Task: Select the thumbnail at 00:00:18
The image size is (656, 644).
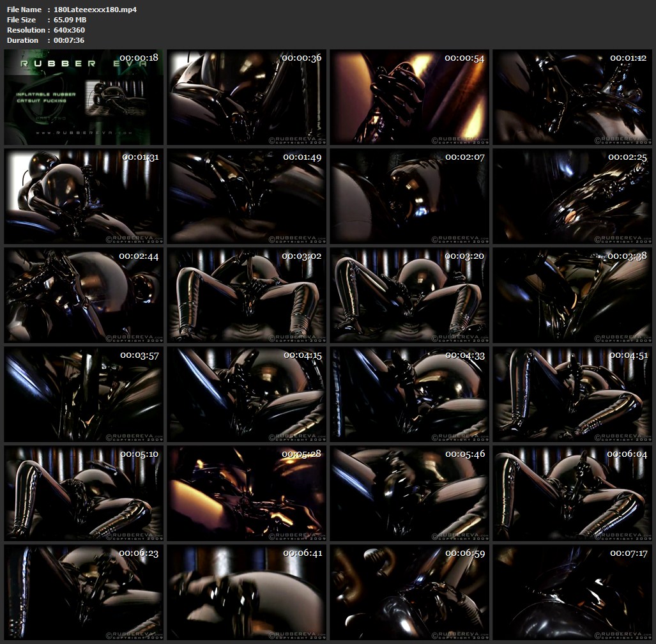Action: [84, 97]
